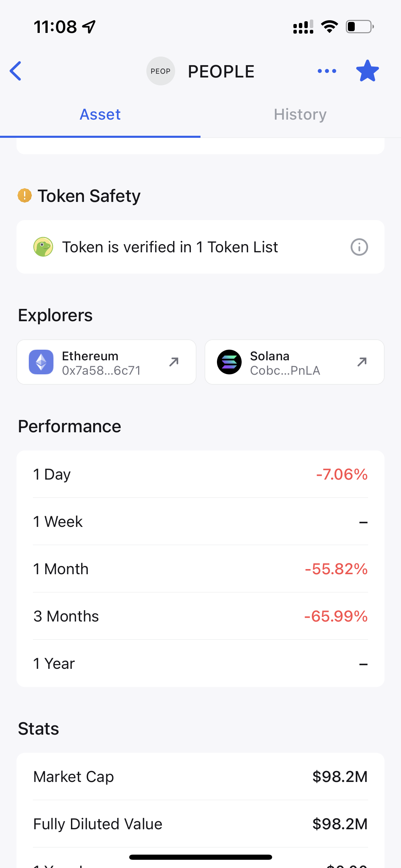Viewport: 401px width, 868px height.
Task: Click the Ethereum external link arrow
Action: pos(174,362)
